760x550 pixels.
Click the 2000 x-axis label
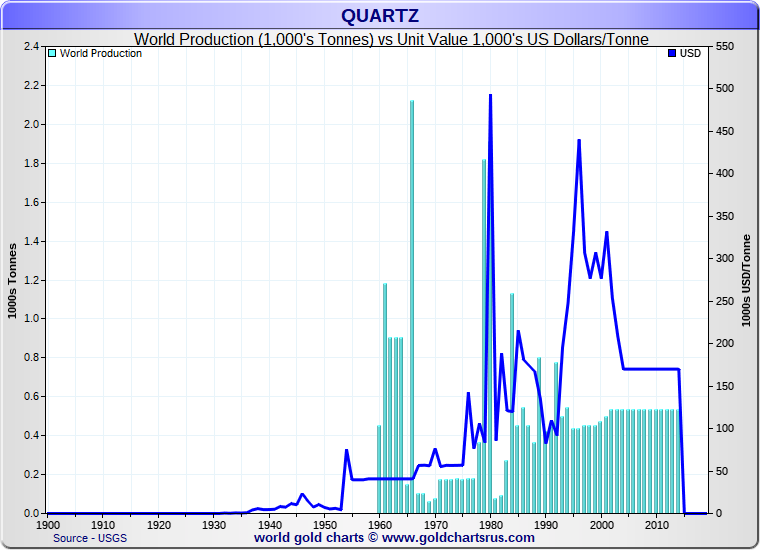click(x=602, y=525)
